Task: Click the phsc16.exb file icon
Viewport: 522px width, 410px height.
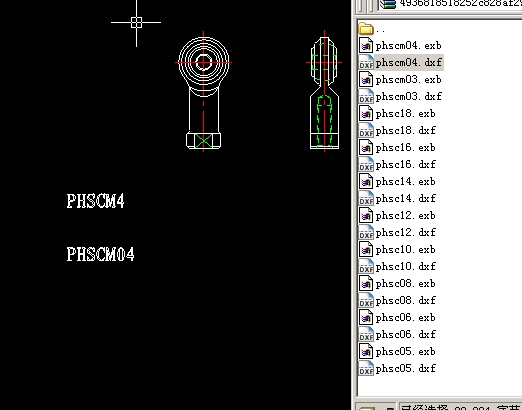Action: [366, 147]
